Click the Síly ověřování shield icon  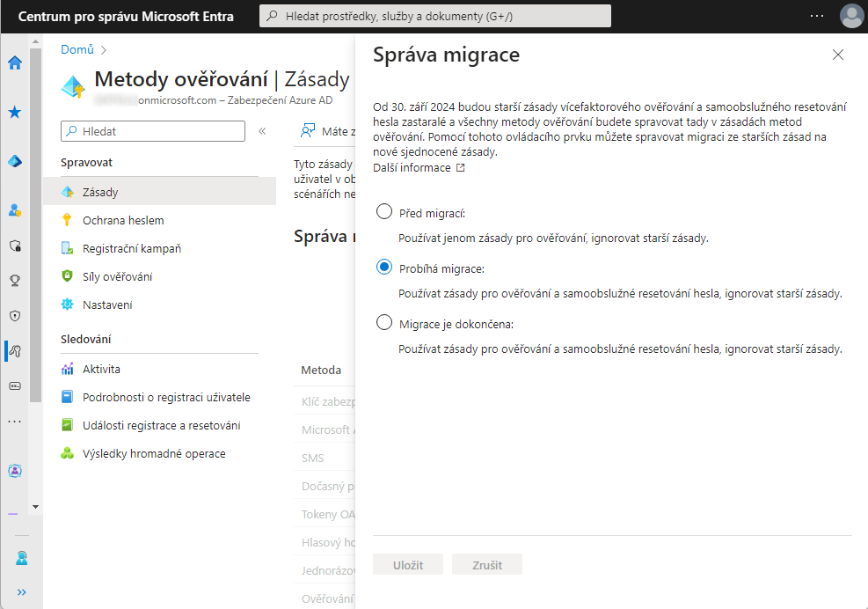[x=68, y=276]
